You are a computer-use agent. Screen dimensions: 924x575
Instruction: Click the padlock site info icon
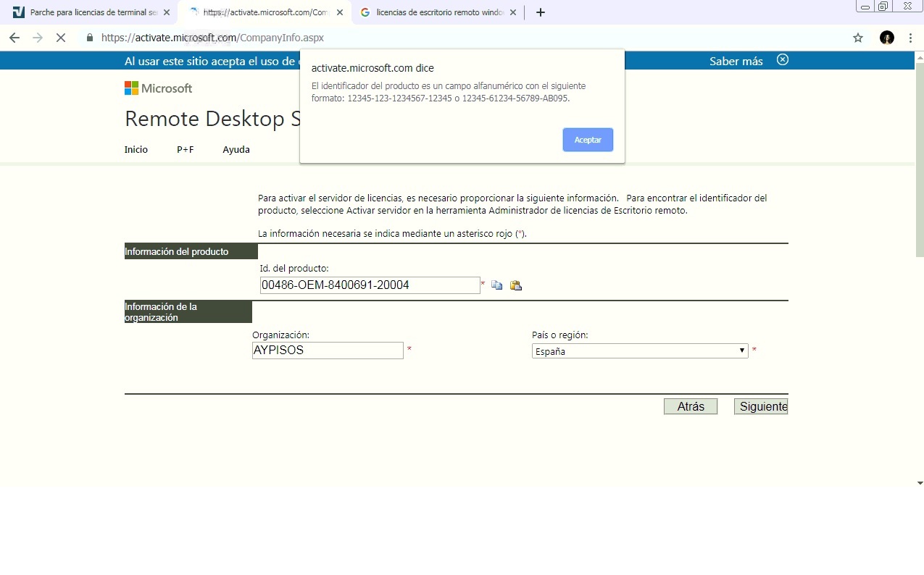pos(90,38)
